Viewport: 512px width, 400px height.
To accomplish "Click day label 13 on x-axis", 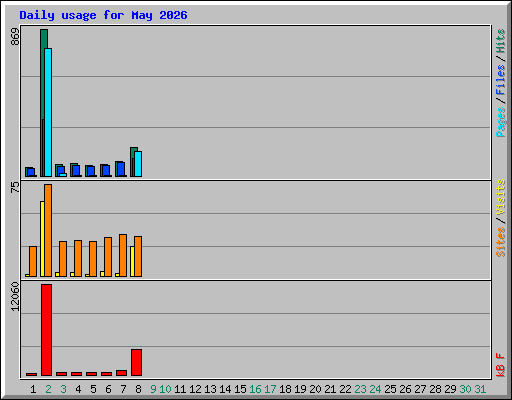I will coord(210,389).
